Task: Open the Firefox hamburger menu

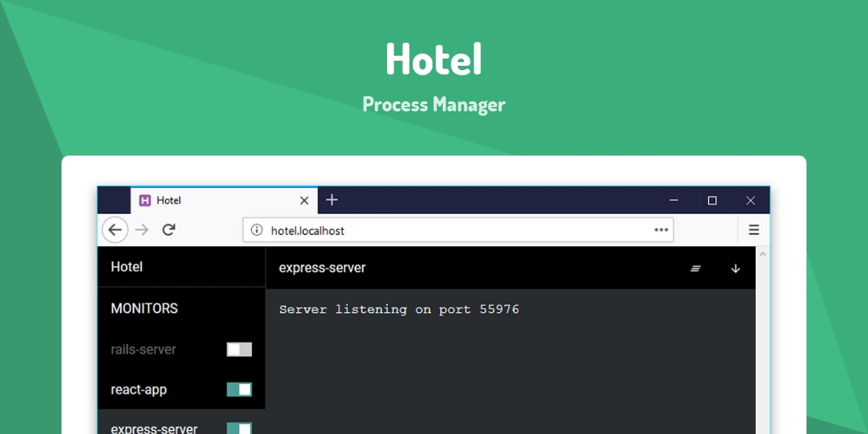Action: (x=754, y=229)
